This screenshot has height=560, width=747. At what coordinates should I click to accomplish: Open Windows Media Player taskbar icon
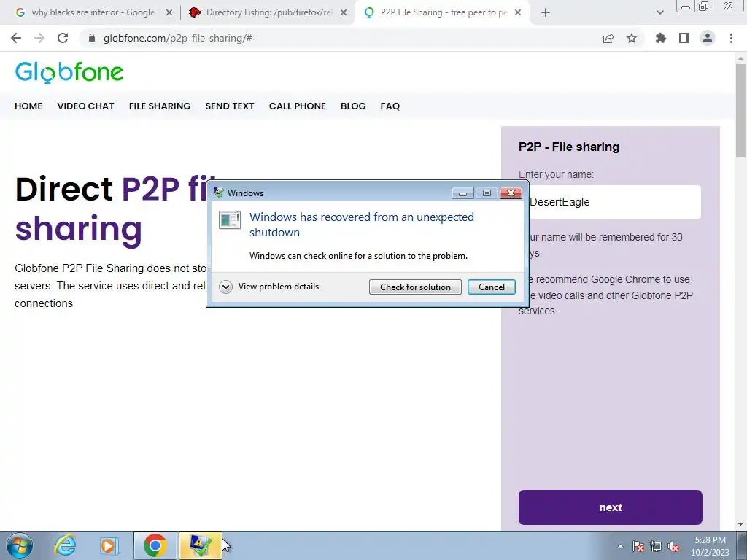coord(109,545)
